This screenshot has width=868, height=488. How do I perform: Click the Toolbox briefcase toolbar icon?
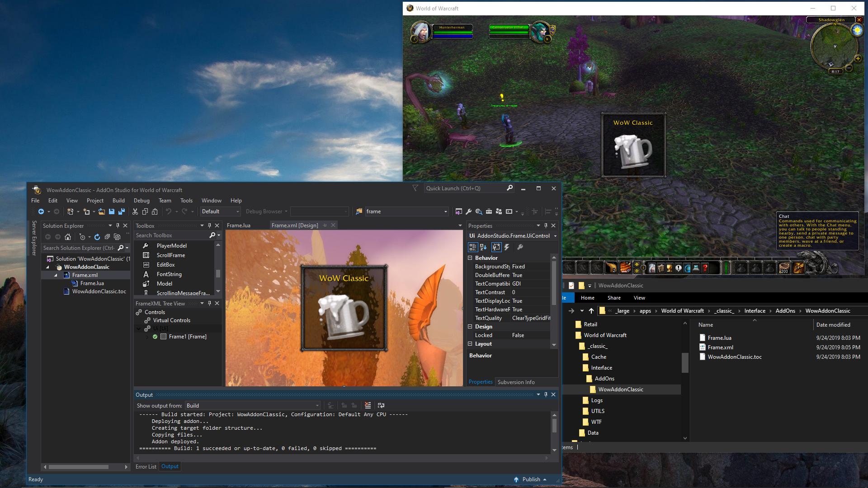pos(489,211)
